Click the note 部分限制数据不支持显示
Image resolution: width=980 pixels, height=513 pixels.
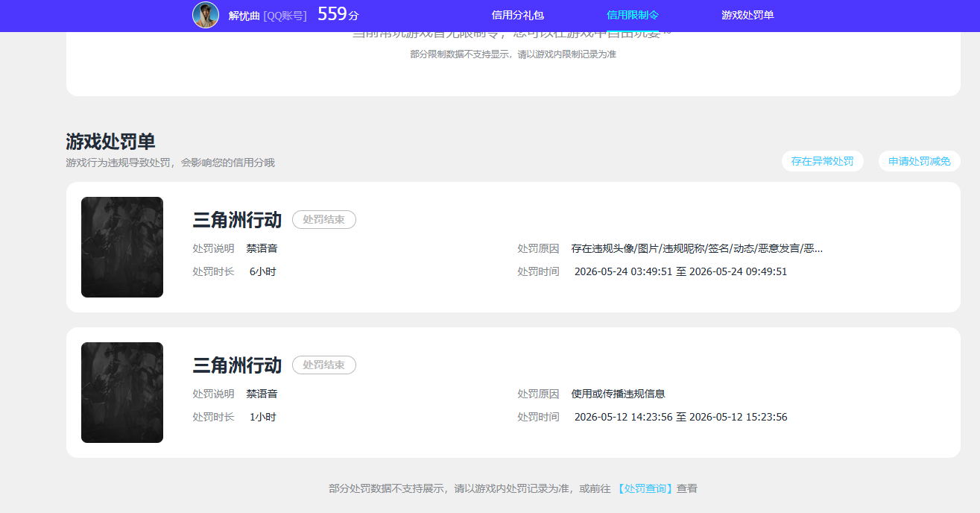click(x=513, y=54)
